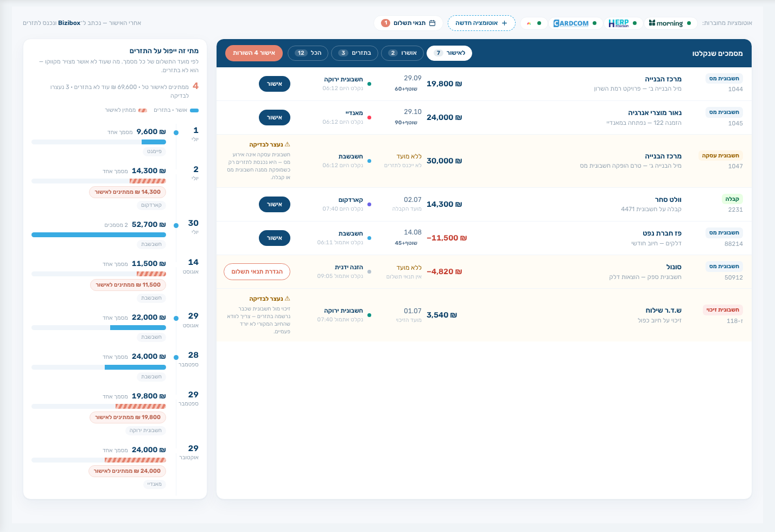Click the warning icon in row 1047

(287, 144)
